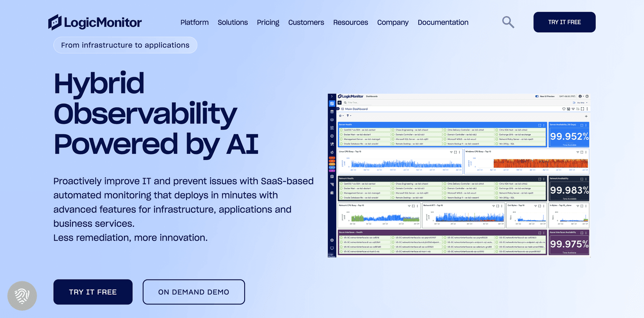This screenshot has width=644, height=318.
Task: Open the user account dropdown
Action: click(x=581, y=96)
